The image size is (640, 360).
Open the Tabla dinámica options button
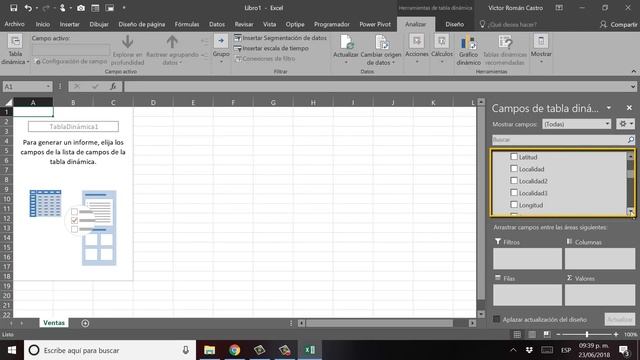click(x=15, y=50)
